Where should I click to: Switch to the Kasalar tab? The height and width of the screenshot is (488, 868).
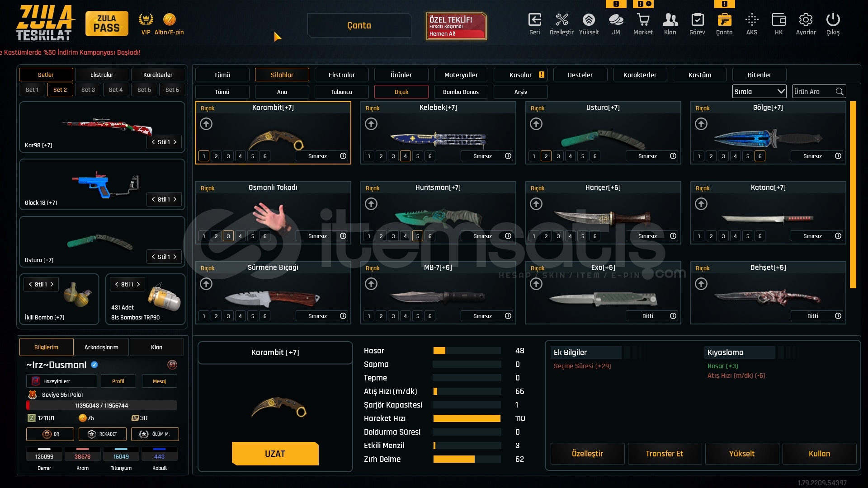(521, 75)
